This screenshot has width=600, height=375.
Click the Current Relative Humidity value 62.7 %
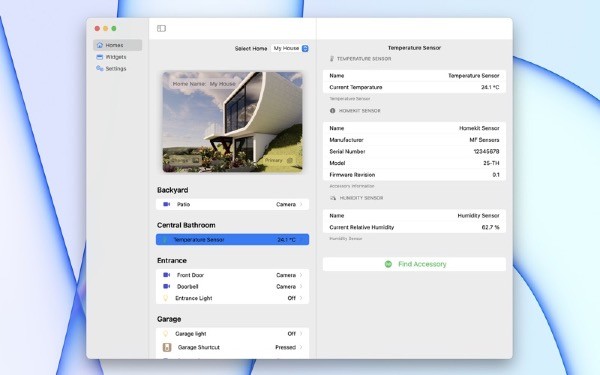(x=491, y=227)
